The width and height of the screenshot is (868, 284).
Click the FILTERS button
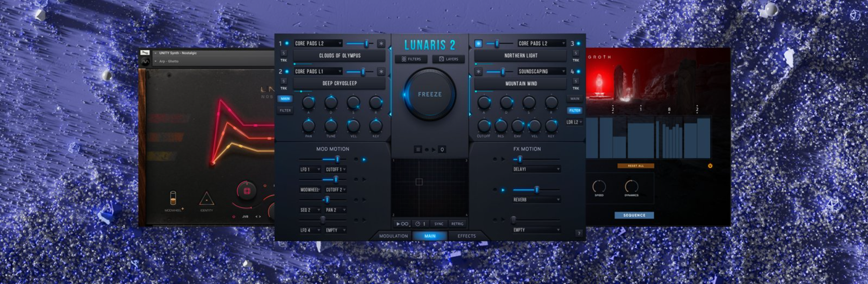coord(411,59)
